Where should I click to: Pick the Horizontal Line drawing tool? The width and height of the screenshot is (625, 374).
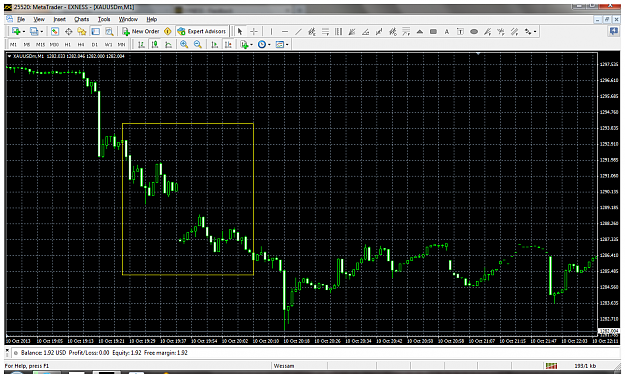click(285, 31)
